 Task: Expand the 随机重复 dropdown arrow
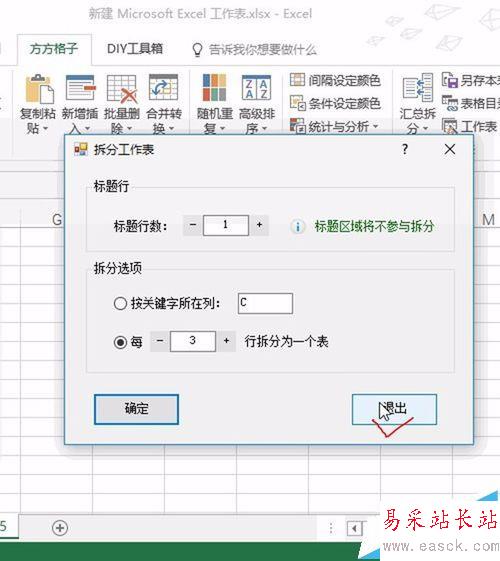[222, 128]
